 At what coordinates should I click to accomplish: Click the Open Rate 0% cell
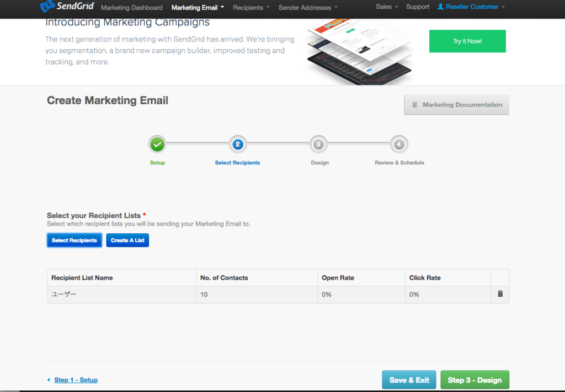[x=361, y=294]
